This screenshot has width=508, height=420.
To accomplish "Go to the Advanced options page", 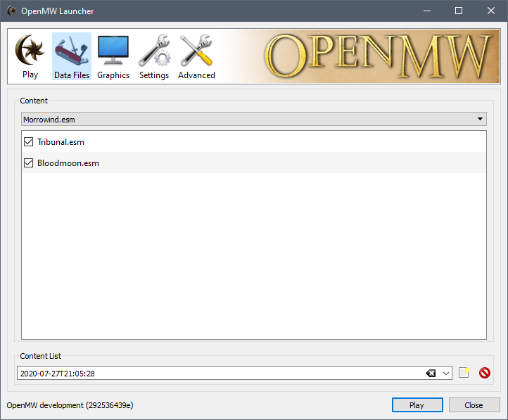I will [x=196, y=57].
